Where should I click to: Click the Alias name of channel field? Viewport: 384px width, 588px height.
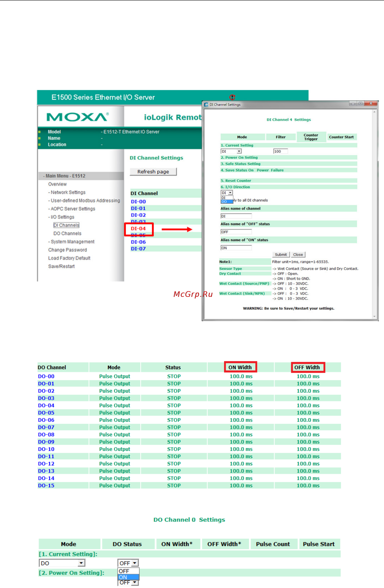(236, 216)
